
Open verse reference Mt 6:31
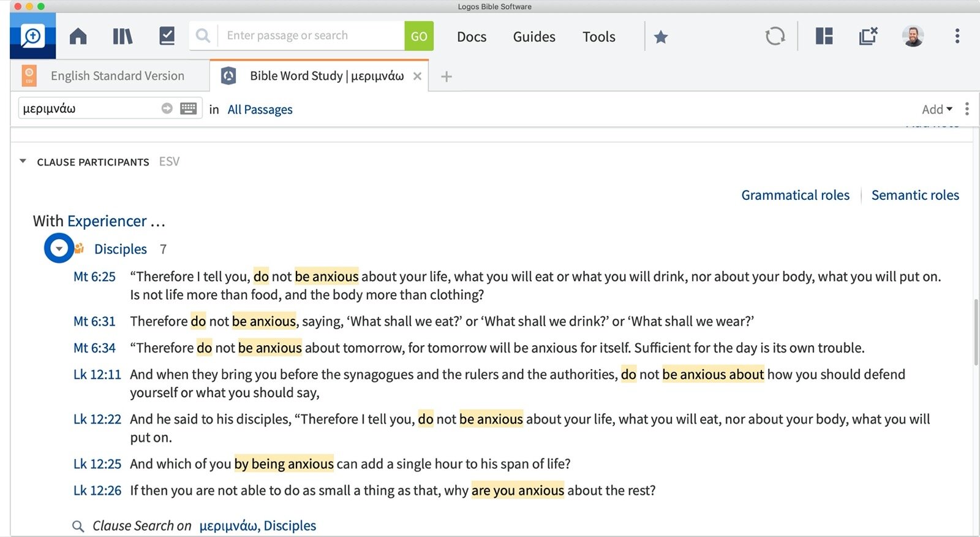[94, 321]
